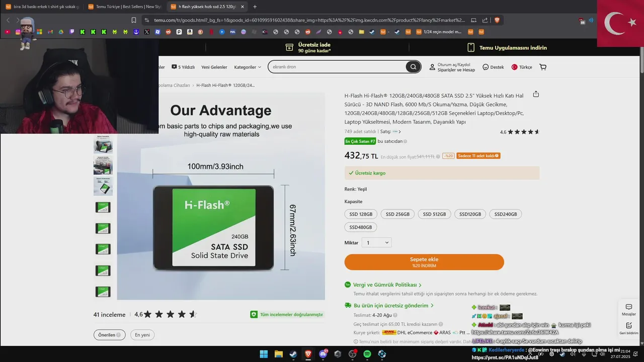The width and height of the screenshot is (644, 362).
Task: Click the chevron beside Satış seller
Action: (x=399, y=132)
